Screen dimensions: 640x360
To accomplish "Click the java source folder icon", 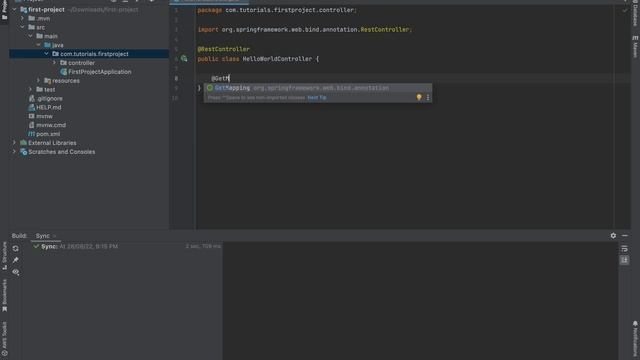I will pyautogui.click(x=47, y=45).
